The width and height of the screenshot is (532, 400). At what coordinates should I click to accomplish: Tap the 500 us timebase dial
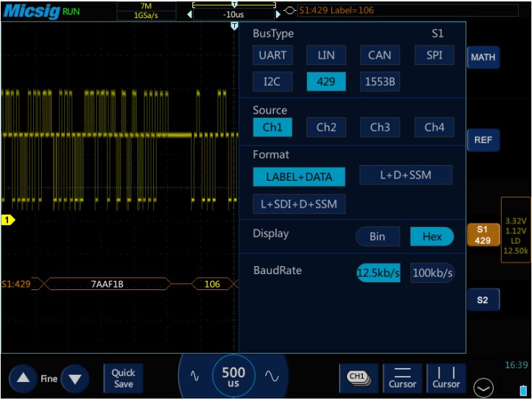pos(233,376)
